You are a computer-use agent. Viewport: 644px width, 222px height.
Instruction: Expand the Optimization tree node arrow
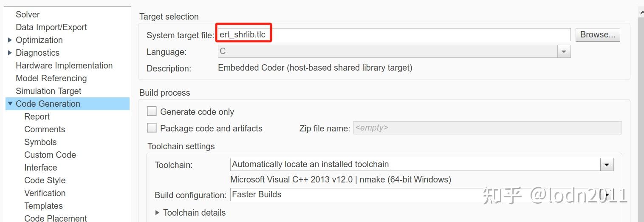[x=10, y=40]
